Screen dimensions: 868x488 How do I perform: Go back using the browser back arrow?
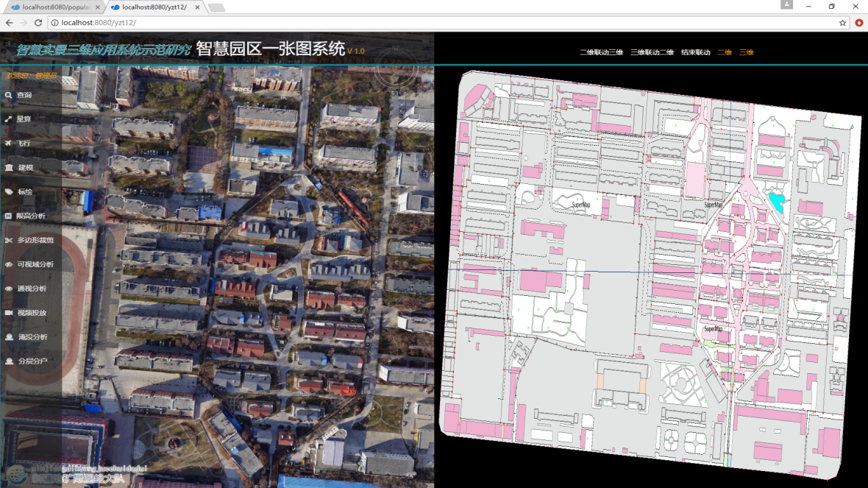tap(10, 23)
